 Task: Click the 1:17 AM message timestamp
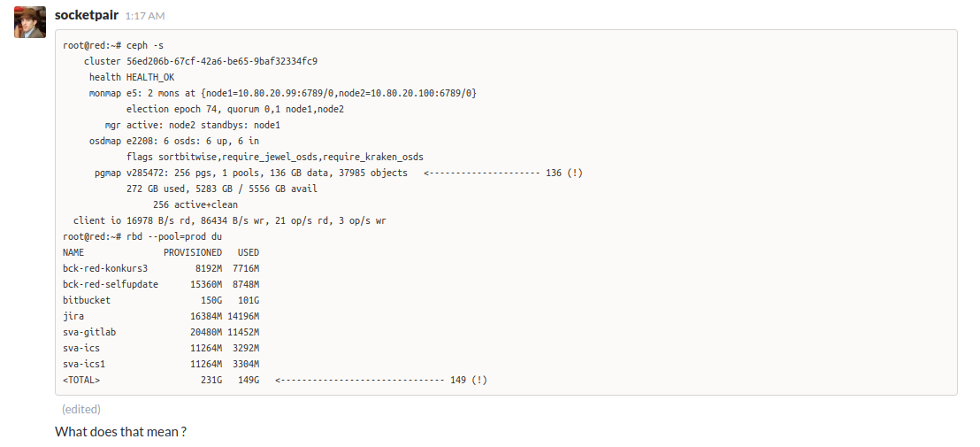pos(145,16)
